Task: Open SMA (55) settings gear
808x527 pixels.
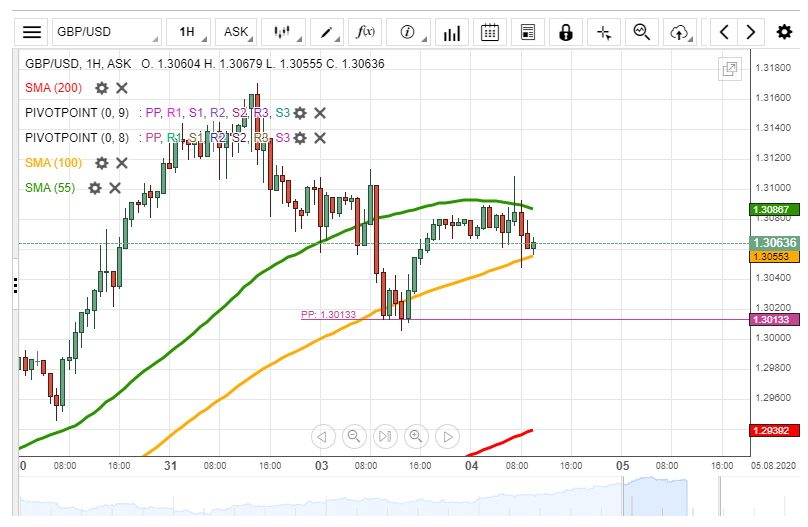Action: tap(95, 188)
